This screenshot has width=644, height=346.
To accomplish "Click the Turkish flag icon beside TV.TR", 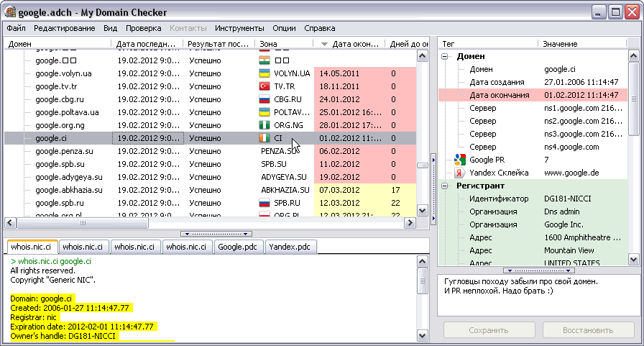I will click(x=264, y=86).
